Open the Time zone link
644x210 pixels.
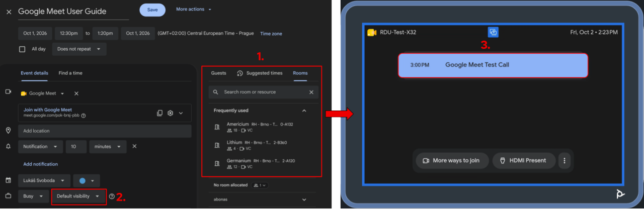coord(271,34)
